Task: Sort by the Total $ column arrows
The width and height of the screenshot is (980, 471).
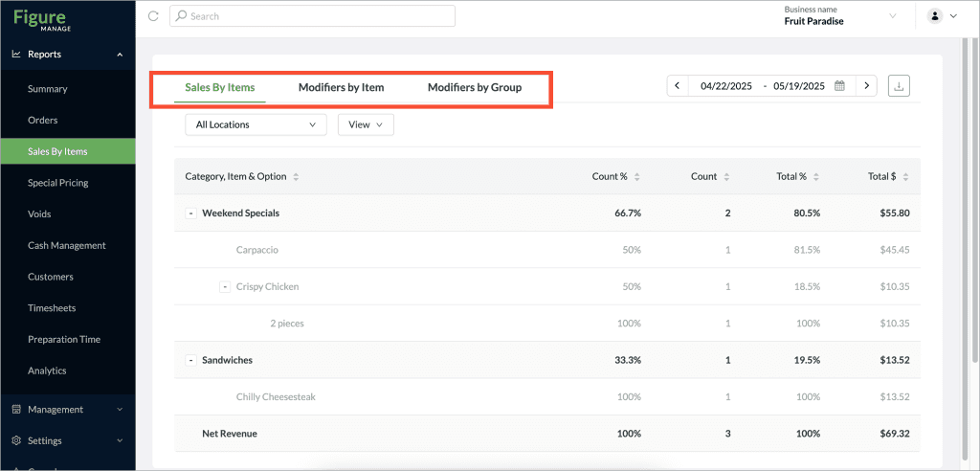Action: [905, 177]
